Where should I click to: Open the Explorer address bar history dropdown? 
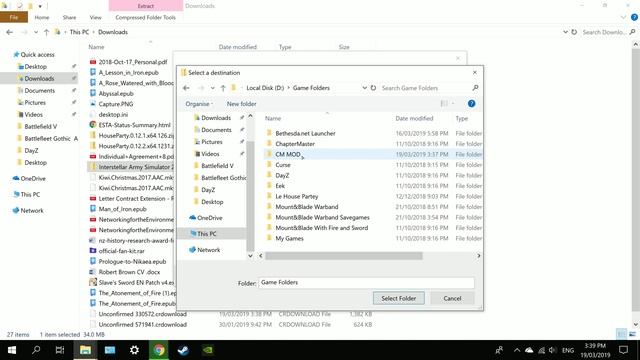pyautogui.click(x=565, y=32)
